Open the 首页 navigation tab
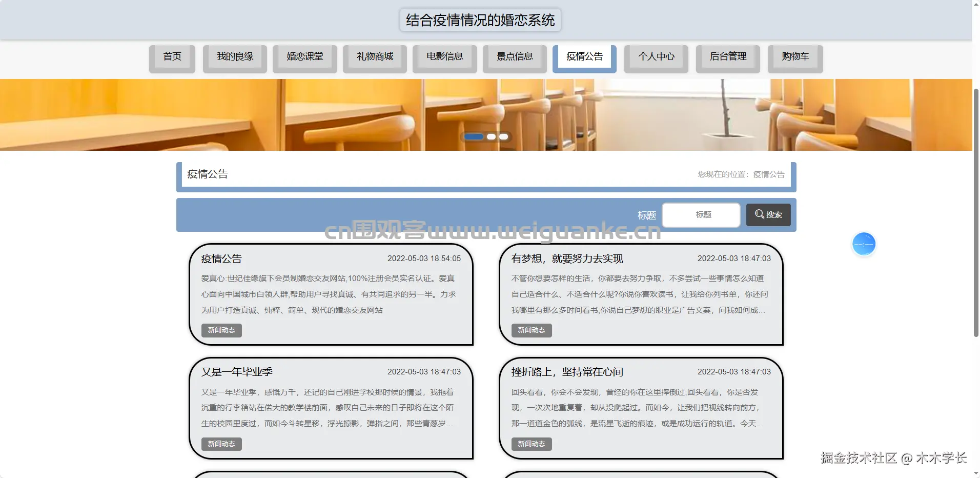980x478 pixels. coord(172,57)
